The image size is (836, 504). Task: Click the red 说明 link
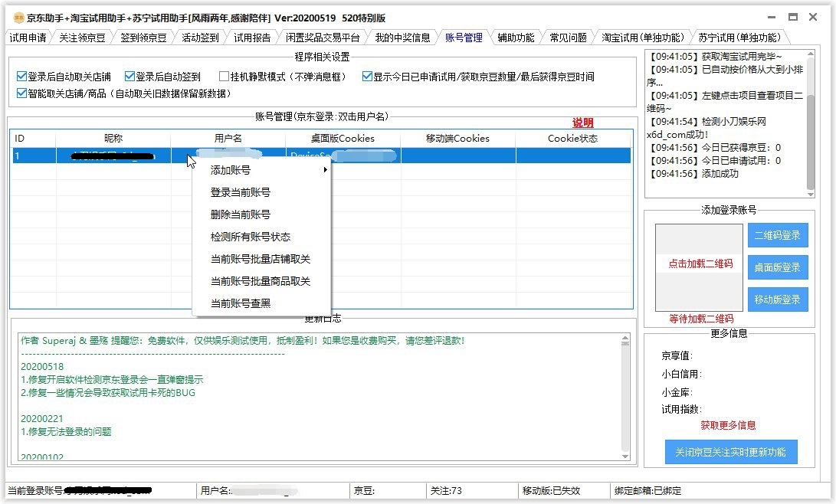pyautogui.click(x=582, y=123)
